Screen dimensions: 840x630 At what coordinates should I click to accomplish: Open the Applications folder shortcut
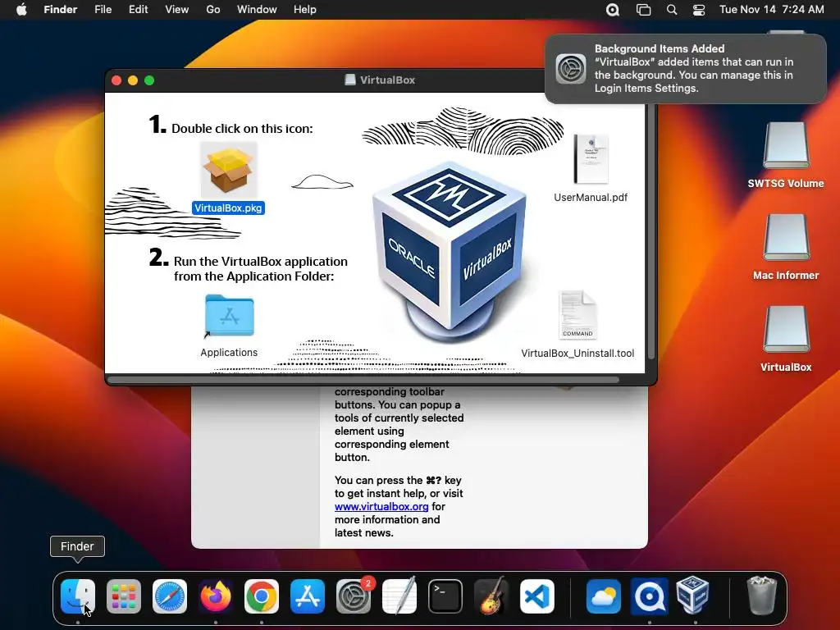click(230, 316)
